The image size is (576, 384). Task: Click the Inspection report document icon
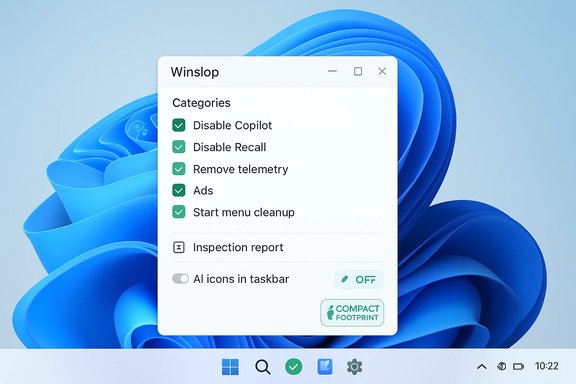(x=179, y=247)
